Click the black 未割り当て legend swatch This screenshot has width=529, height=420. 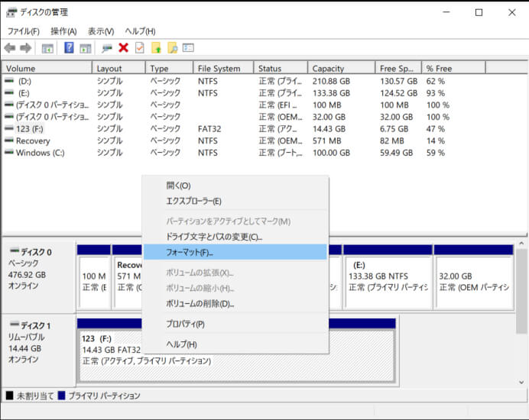pyautogui.click(x=10, y=395)
